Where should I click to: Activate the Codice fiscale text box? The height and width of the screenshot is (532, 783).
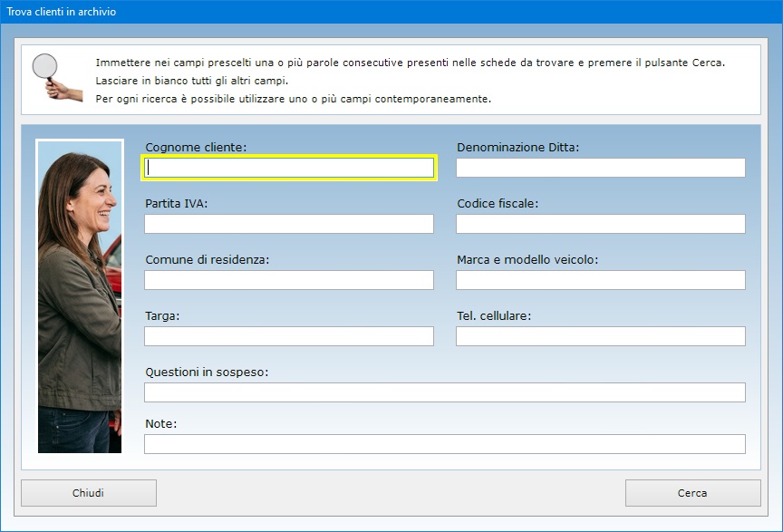[x=601, y=224]
